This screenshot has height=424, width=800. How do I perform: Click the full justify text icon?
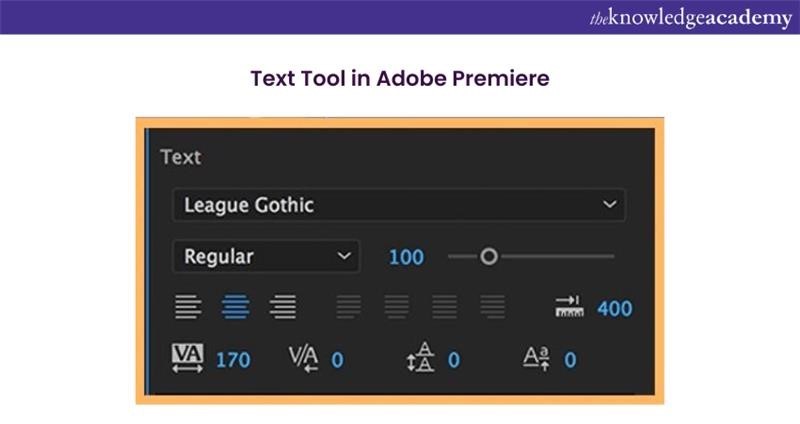(492, 308)
